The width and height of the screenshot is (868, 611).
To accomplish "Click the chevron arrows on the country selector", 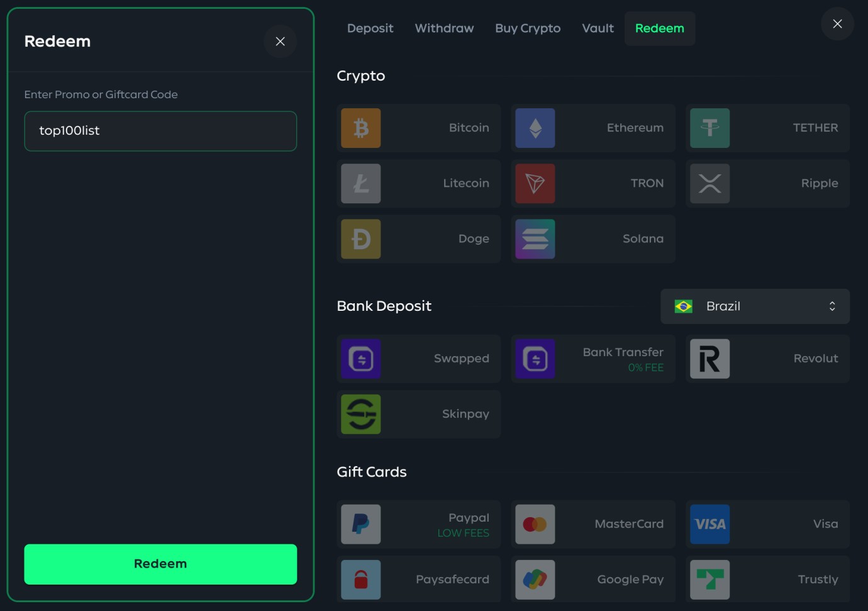I will point(832,306).
